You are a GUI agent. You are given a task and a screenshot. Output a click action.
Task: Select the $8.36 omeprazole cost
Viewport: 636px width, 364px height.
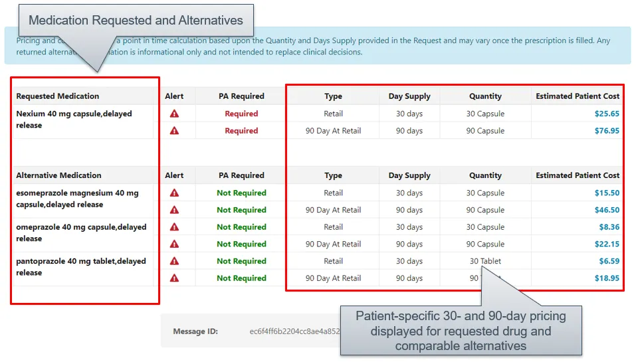click(609, 227)
